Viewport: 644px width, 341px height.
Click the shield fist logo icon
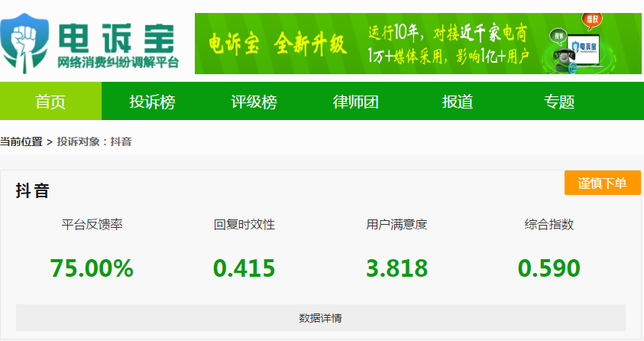24,44
